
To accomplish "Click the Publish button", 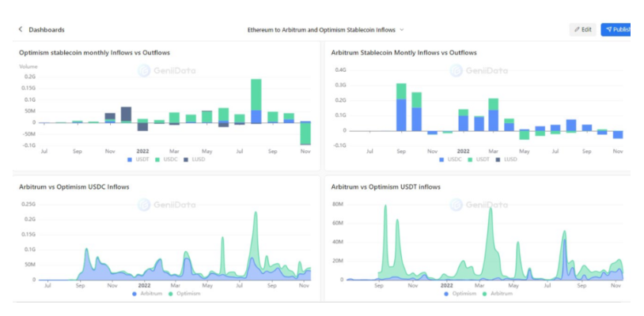I will [616, 29].
